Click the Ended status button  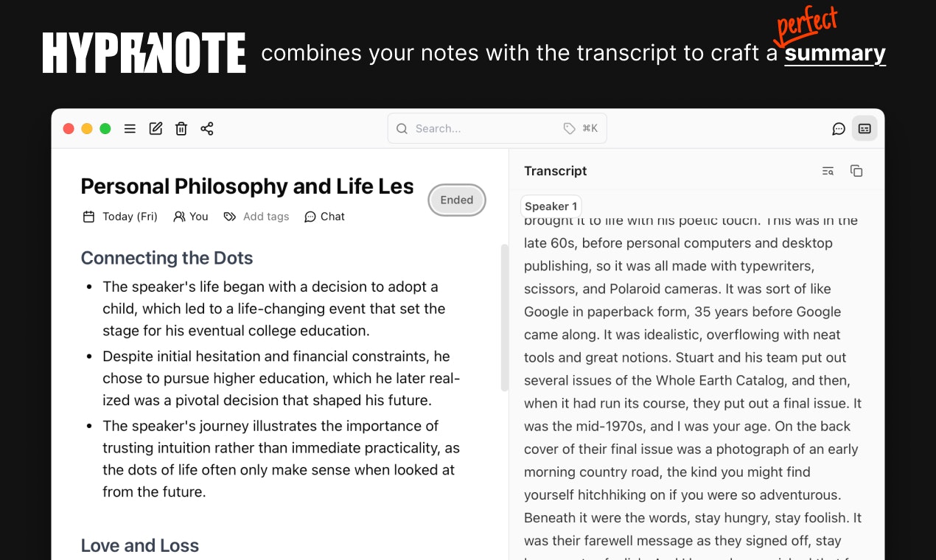tap(457, 200)
